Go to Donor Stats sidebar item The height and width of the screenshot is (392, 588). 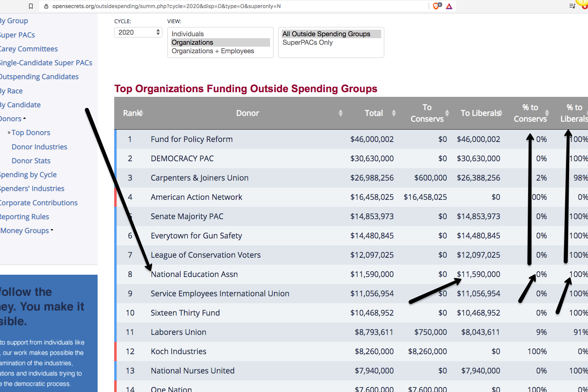(x=31, y=161)
